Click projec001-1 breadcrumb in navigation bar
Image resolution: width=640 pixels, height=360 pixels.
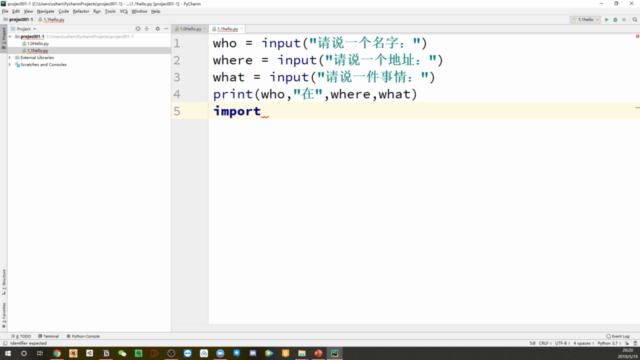tap(18, 20)
